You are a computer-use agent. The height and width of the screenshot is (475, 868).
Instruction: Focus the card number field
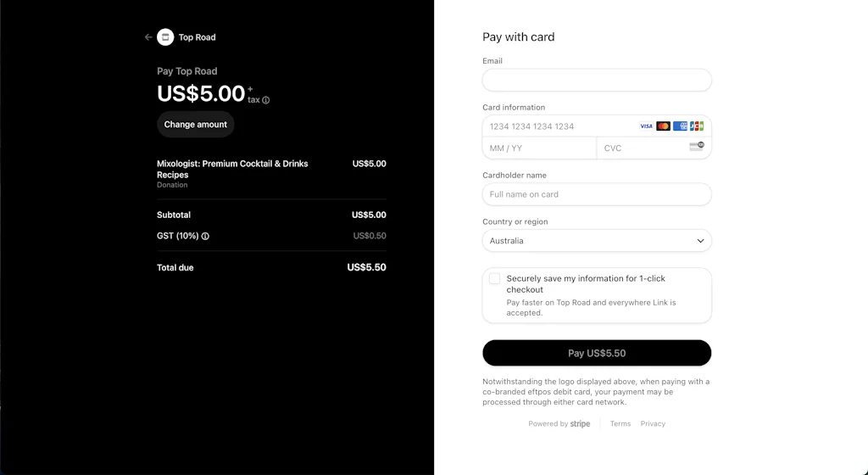(559, 126)
